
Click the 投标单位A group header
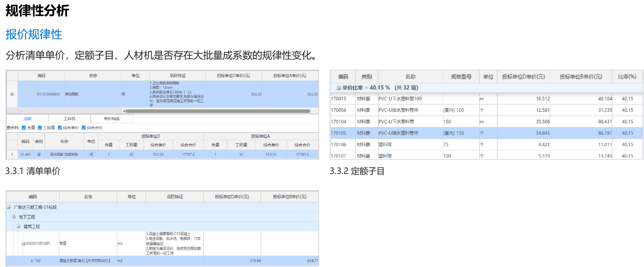[261, 136]
